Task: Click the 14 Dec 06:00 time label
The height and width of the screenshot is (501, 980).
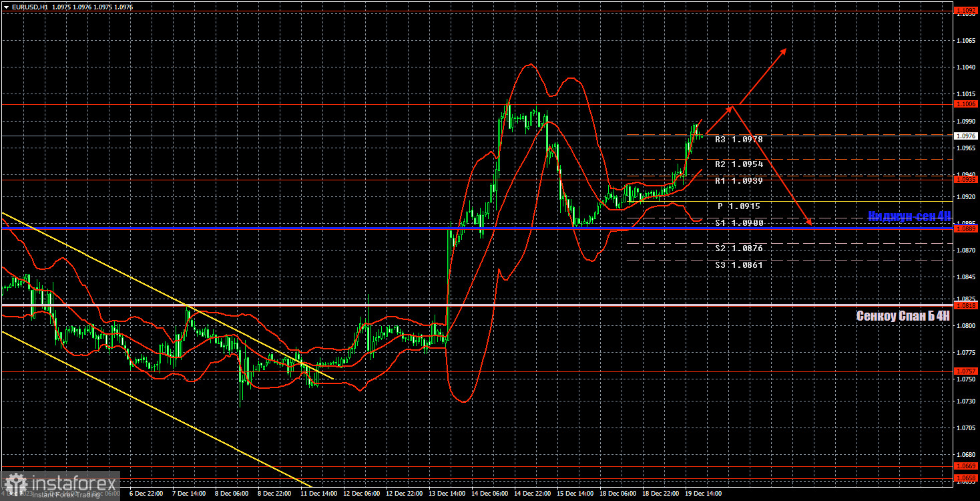Action: pos(489,494)
